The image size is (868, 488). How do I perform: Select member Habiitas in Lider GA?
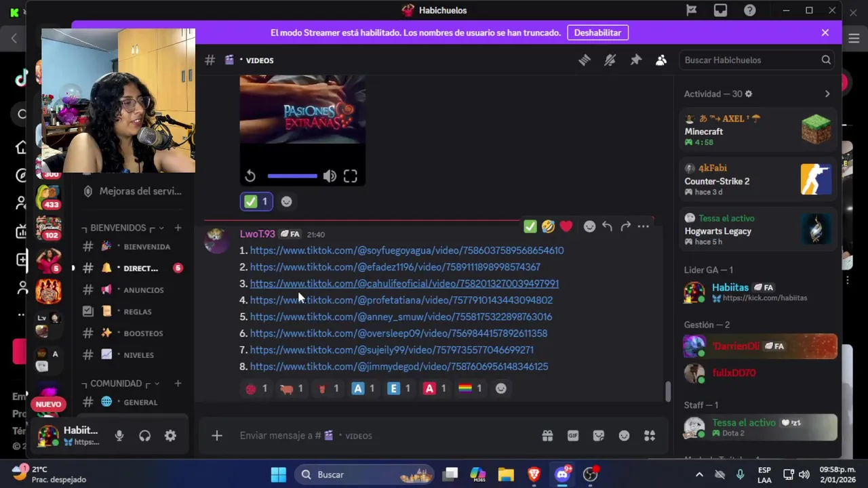click(x=758, y=292)
